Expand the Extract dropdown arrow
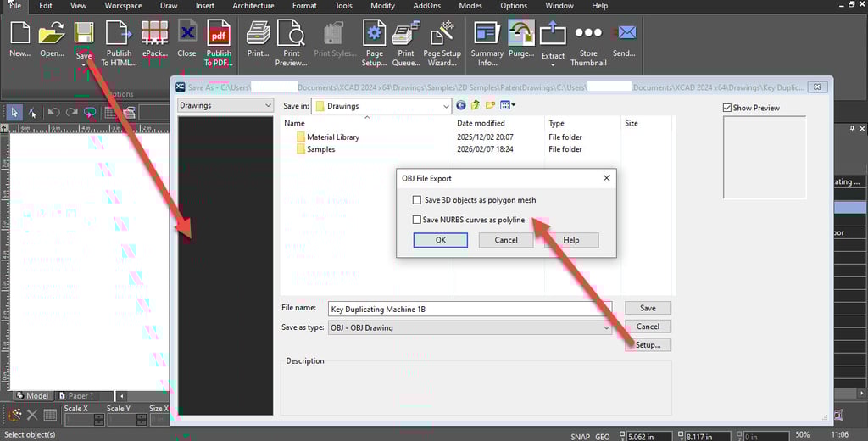The height and width of the screenshot is (441, 868). [x=553, y=65]
